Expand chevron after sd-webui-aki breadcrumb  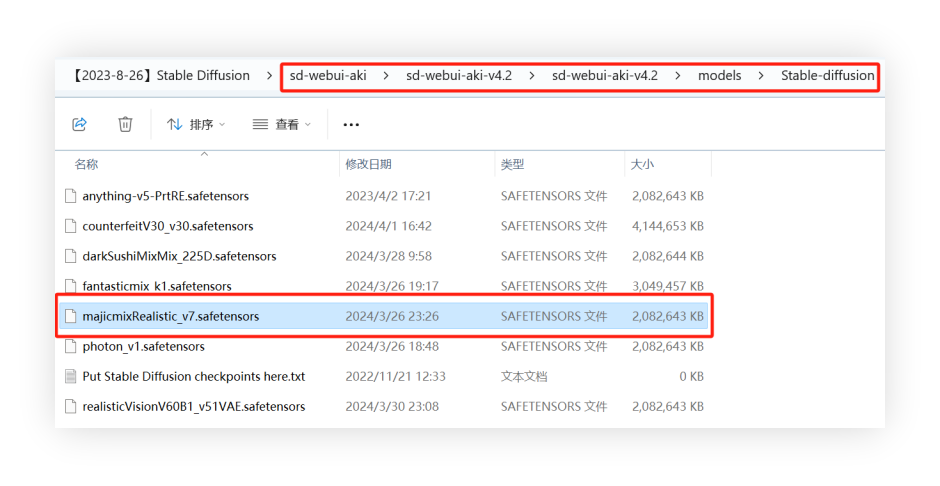385,76
